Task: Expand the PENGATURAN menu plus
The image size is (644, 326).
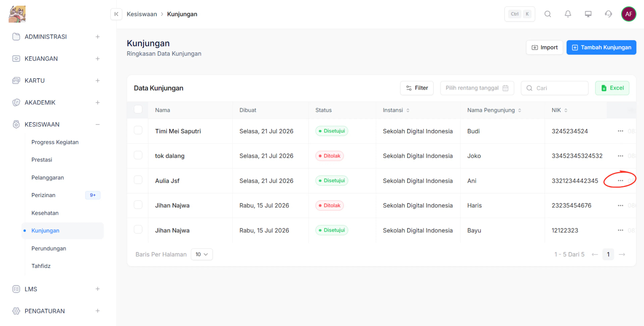Action: coord(97,311)
